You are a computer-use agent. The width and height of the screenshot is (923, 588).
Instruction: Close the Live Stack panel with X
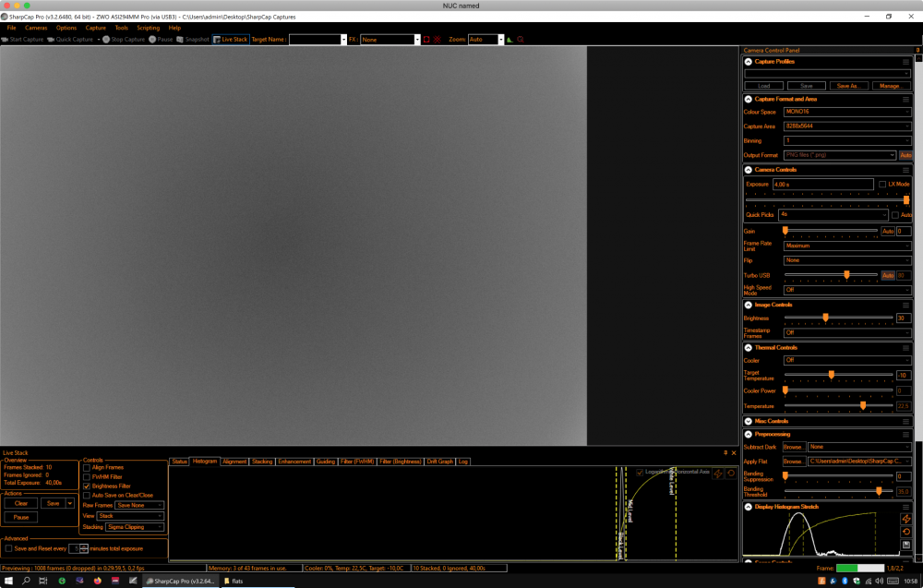(734, 452)
